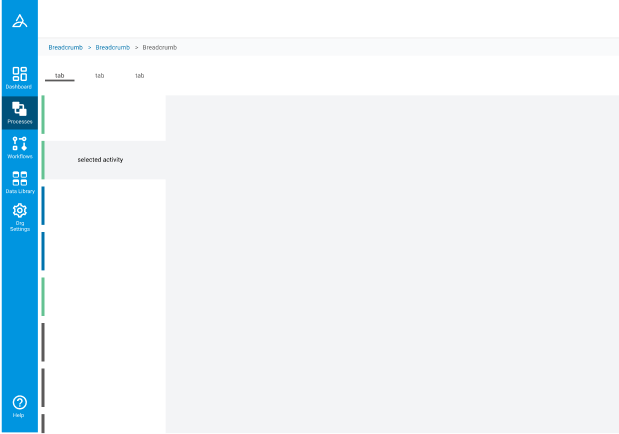The image size is (619, 434).
Task: Select the first blue-marked activity item
Action: [104, 205]
